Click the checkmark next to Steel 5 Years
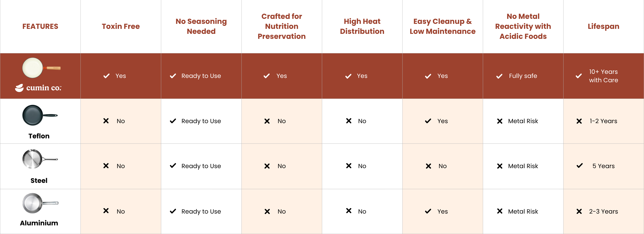644x234 pixels. pyautogui.click(x=580, y=166)
